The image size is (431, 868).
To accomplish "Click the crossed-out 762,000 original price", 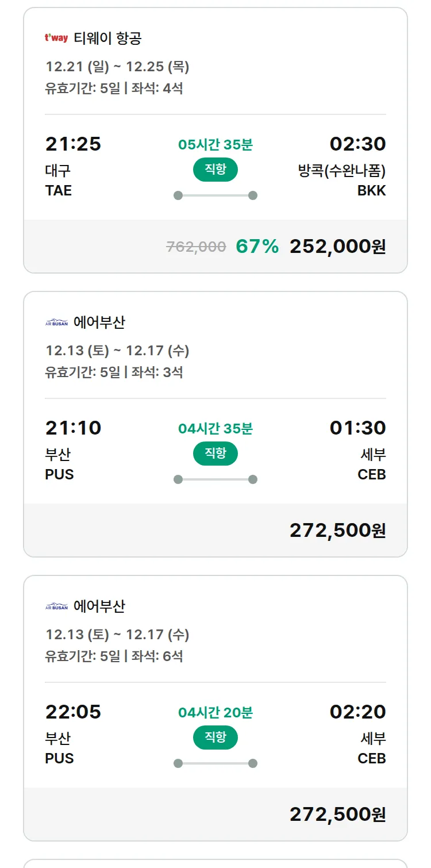I will tap(196, 247).
